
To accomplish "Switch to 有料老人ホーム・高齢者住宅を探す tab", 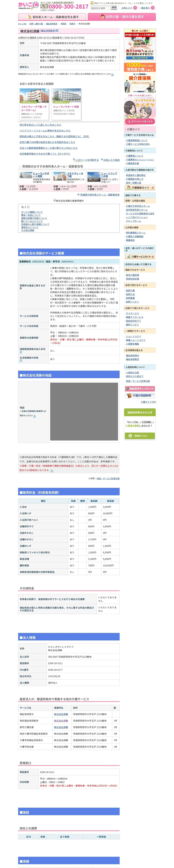I will click(52, 17).
